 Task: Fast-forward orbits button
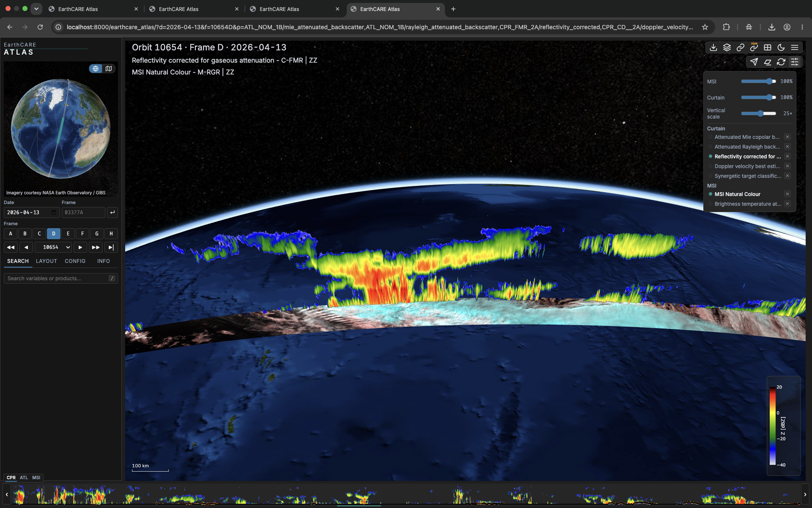click(96, 247)
